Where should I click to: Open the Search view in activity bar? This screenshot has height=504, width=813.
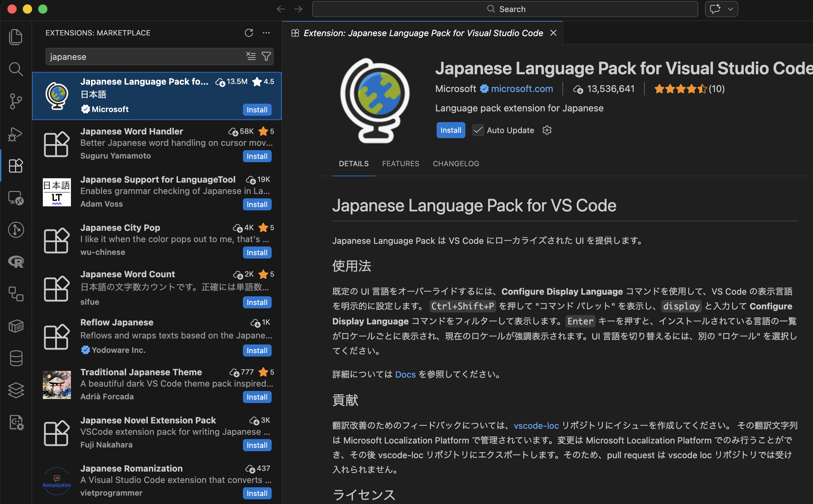[x=16, y=69]
